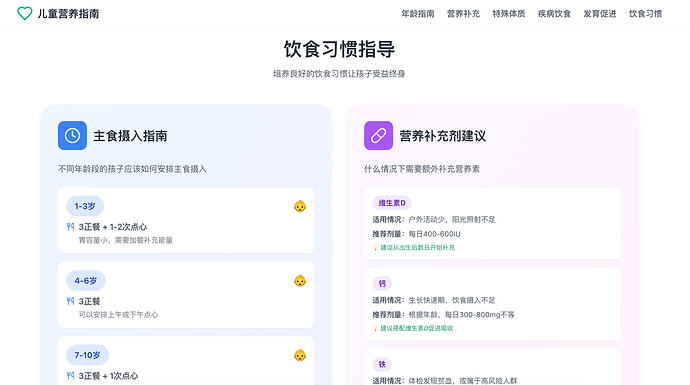Click the dosage line 根据年龄，每日300-800mg不等
Image resolution: width=690 pixels, height=385 pixels.
462,315
